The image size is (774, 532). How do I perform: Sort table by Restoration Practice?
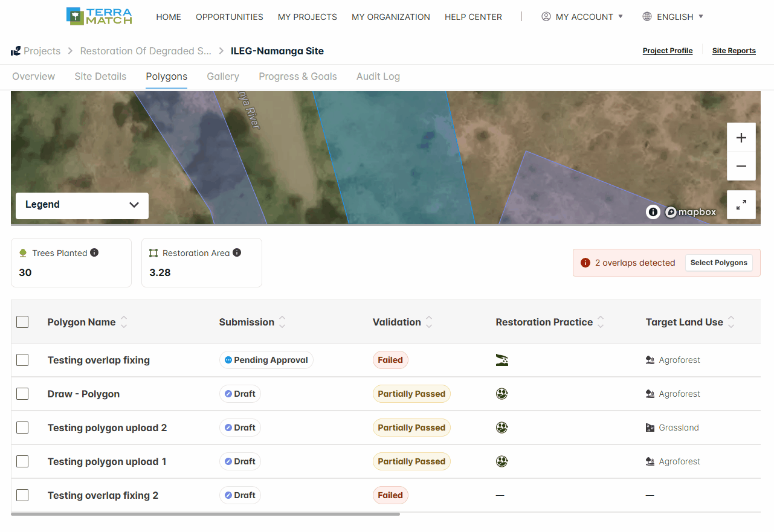601,322
